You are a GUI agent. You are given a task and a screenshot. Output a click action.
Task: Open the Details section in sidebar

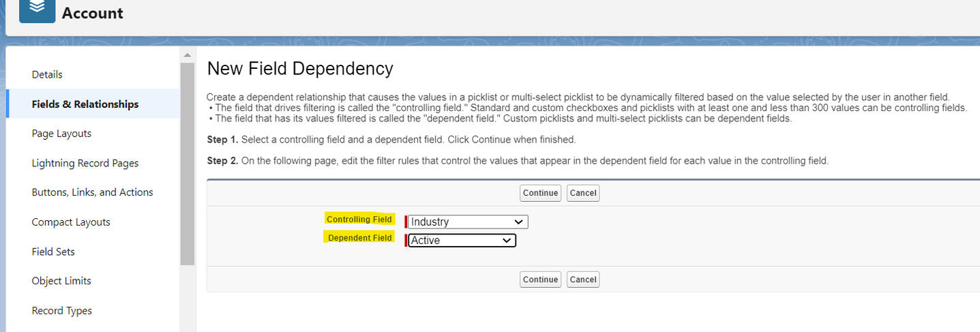click(47, 74)
